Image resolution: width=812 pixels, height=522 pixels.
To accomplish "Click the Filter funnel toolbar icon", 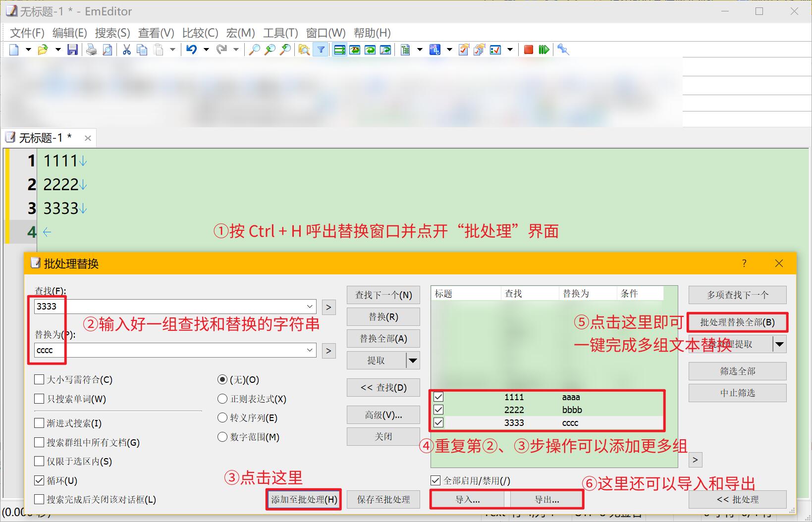I will (321, 50).
